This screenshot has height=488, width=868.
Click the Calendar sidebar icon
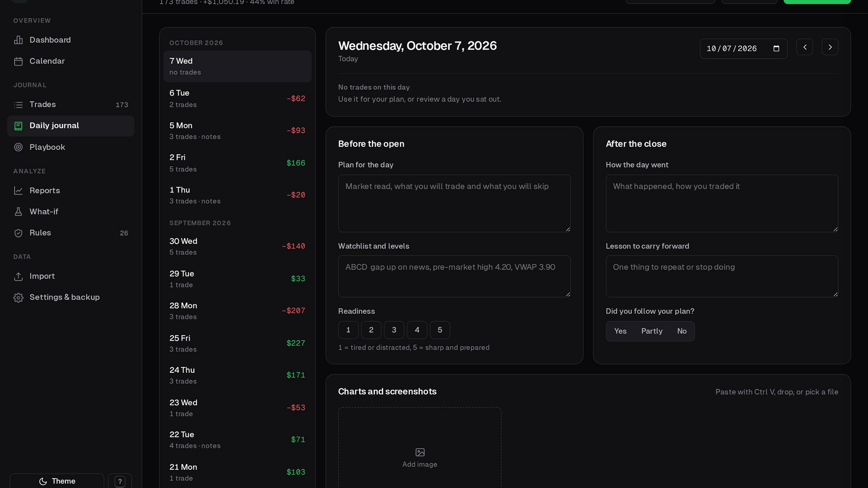coord(18,61)
